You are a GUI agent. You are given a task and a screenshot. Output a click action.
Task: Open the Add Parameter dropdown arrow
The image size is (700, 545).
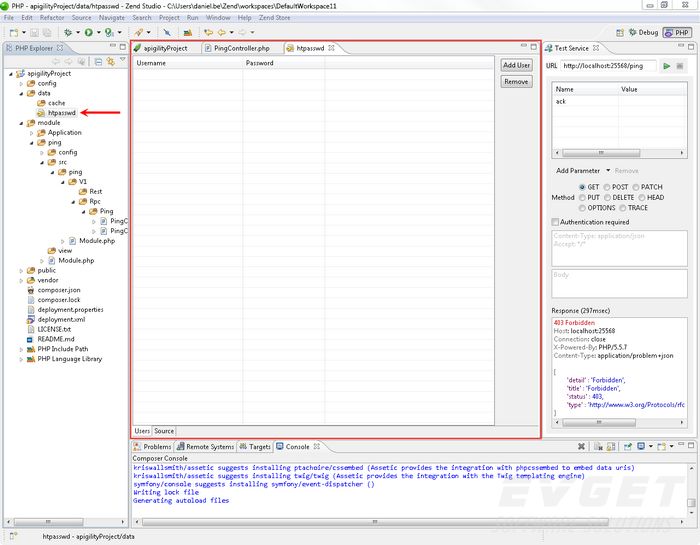click(608, 171)
